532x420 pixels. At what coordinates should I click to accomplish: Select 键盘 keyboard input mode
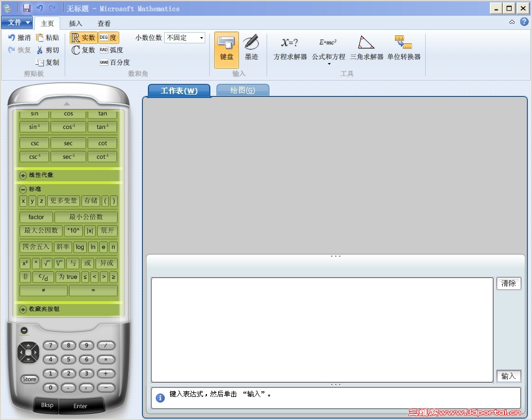[x=226, y=50]
